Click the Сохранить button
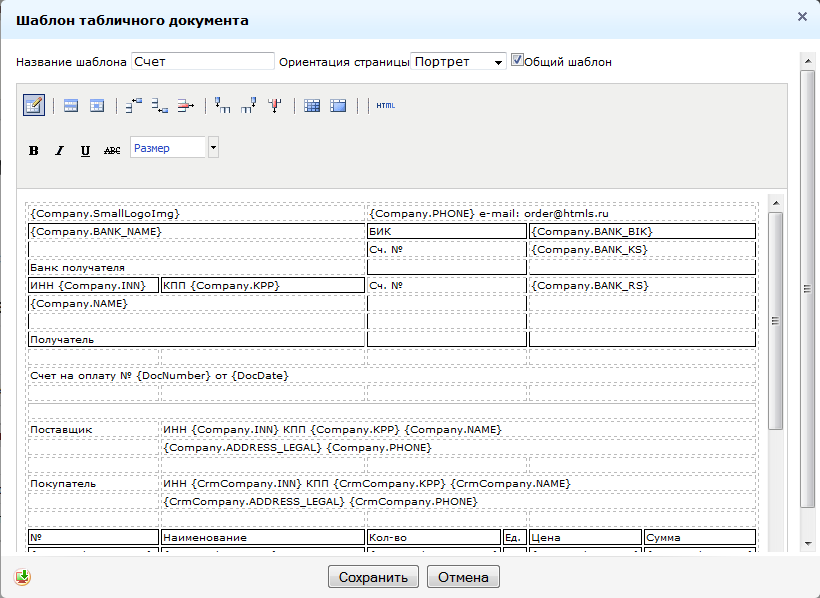This screenshot has width=820, height=598. [373, 577]
